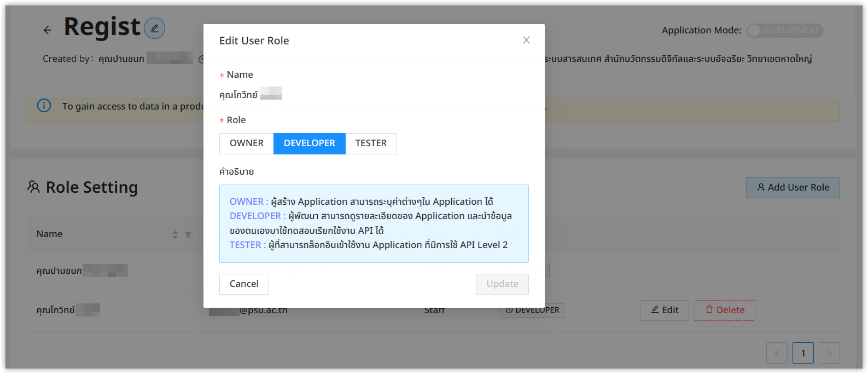868x374 pixels.
Task: Go to next page with right chevron
Action: click(829, 353)
